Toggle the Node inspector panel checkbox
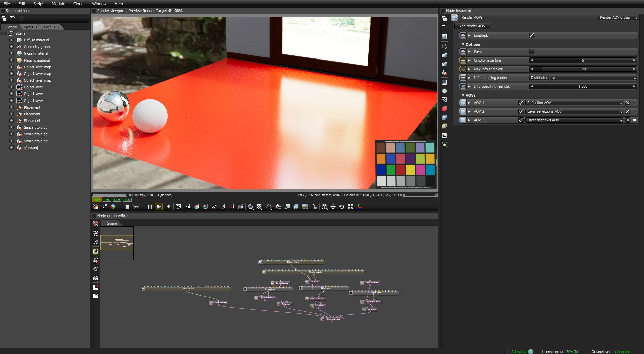The width and height of the screenshot is (644, 354). [443, 11]
